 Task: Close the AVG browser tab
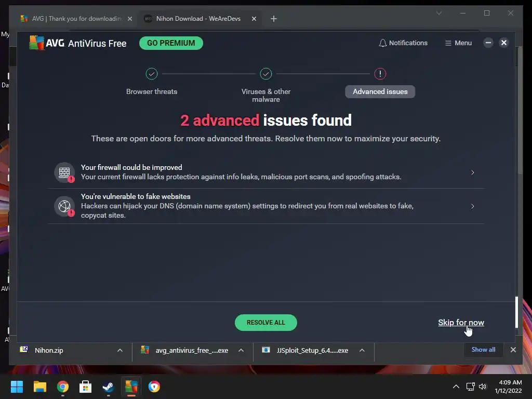tap(129, 19)
